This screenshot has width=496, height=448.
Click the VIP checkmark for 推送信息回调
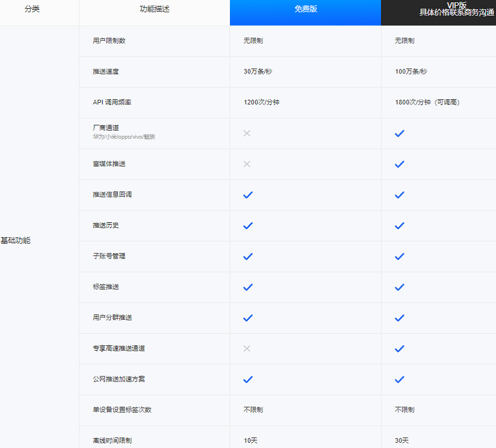(400, 195)
